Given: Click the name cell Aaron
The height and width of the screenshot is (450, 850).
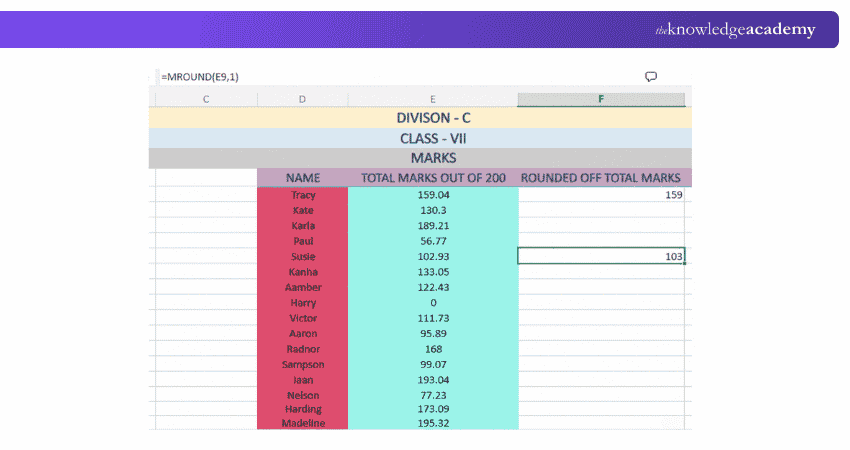Looking at the screenshot, I should tap(302, 333).
